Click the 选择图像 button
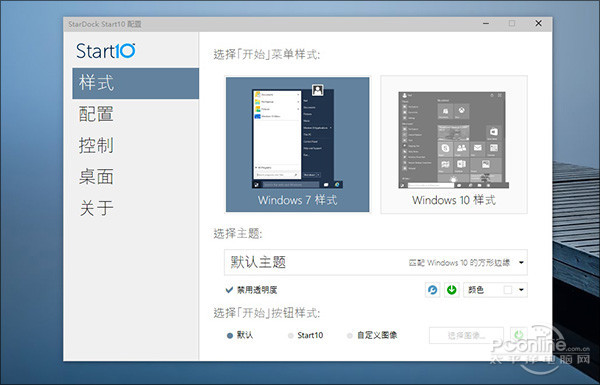 pos(466,336)
